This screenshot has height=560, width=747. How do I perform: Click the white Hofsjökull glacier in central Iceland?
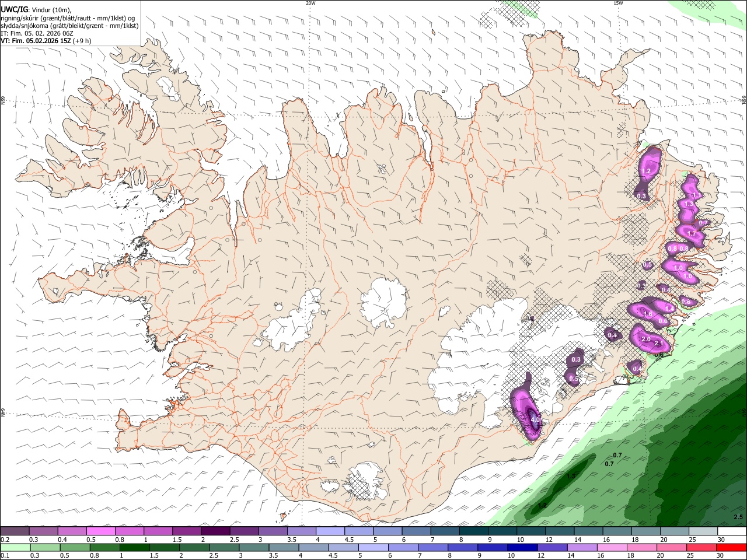coord(384,302)
